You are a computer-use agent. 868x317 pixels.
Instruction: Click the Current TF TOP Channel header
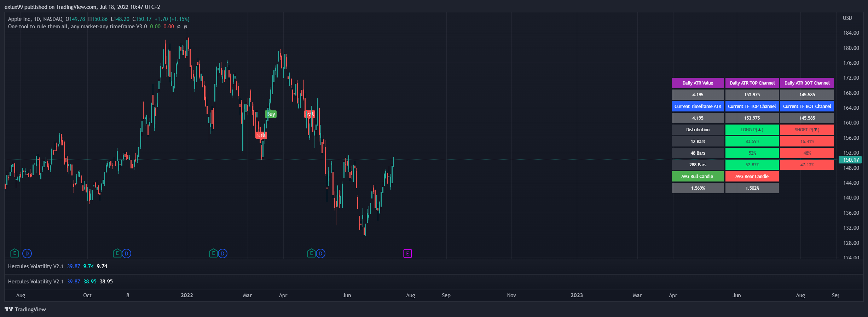[x=752, y=106]
